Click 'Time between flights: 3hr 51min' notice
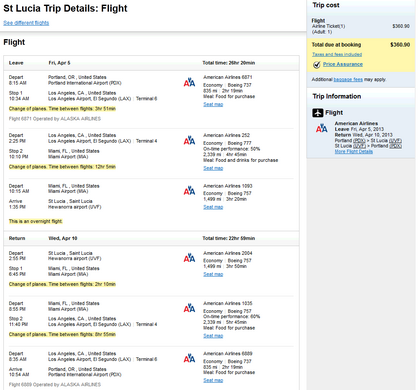The image size is (419, 390). pos(82,109)
